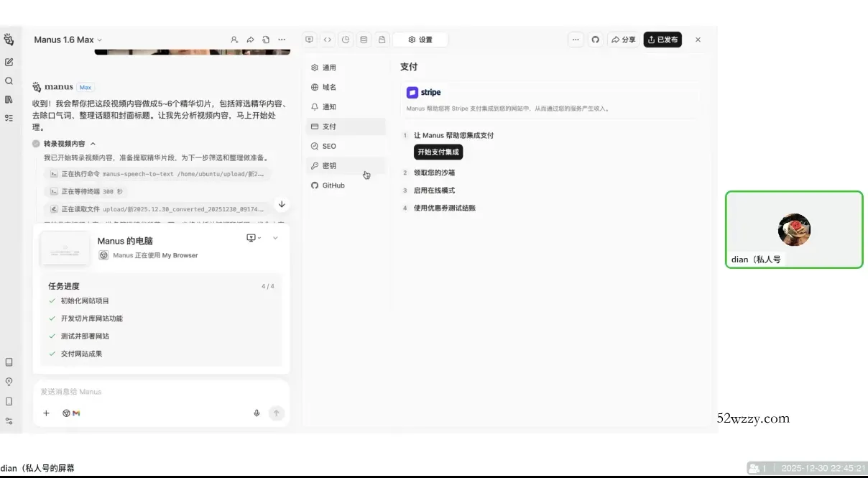Image resolution: width=868 pixels, height=478 pixels.
Task: Select the 域名 settings menu item
Action: pyautogui.click(x=329, y=87)
